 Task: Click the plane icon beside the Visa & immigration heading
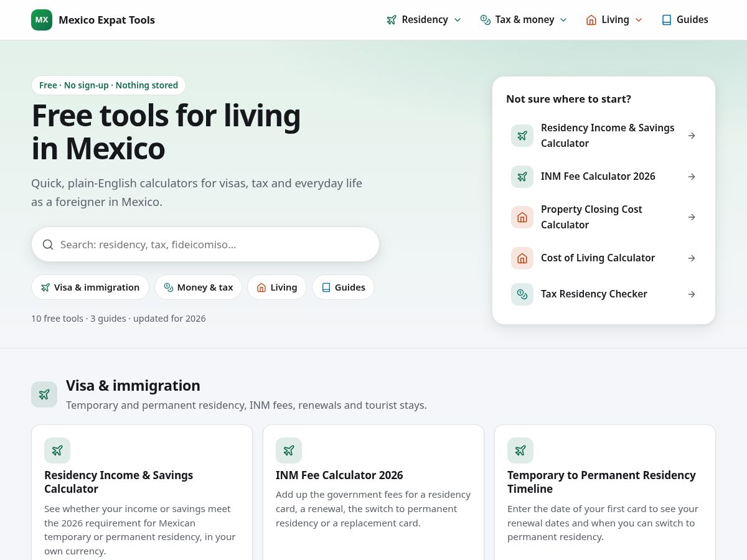coord(44,394)
